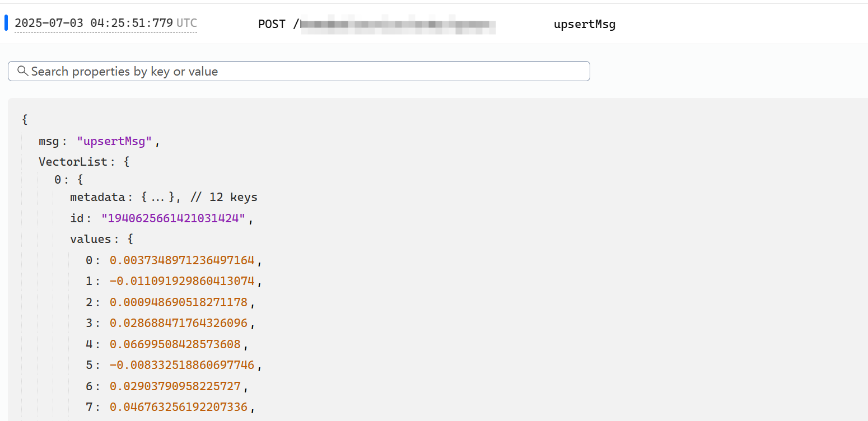The width and height of the screenshot is (868, 421).
Task: Click value 0.046763256192207336 at index 7
Action: click(178, 407)
